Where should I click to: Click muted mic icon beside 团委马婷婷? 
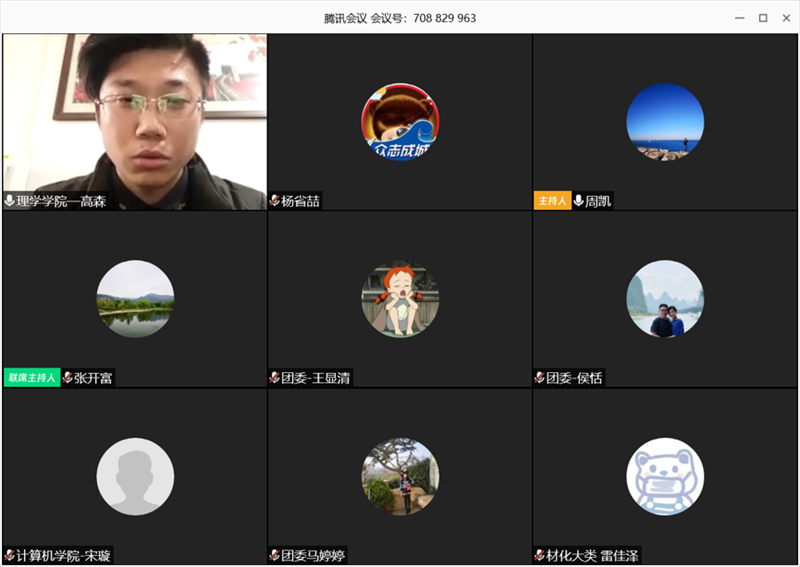pos(274,555)
